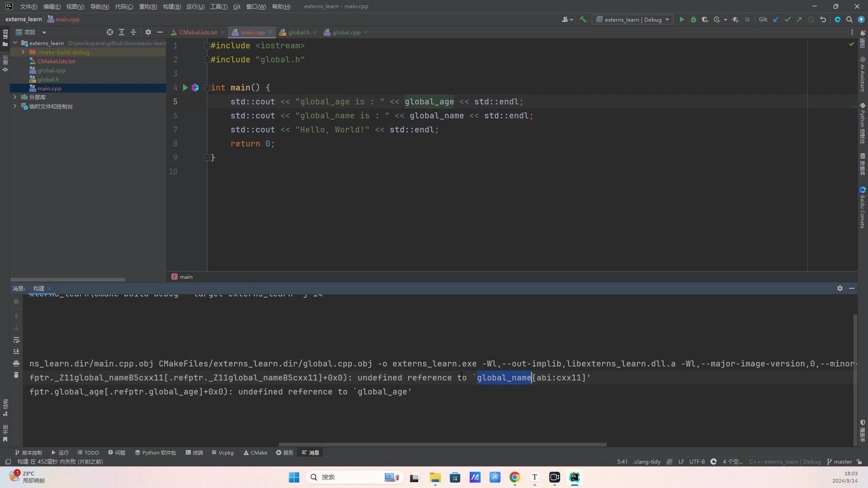Viewport: 868px width, 488px height.
Task: Click Baidu Comate icon in top toolbar
Action: pyautogui.click(x=837, y=19)
